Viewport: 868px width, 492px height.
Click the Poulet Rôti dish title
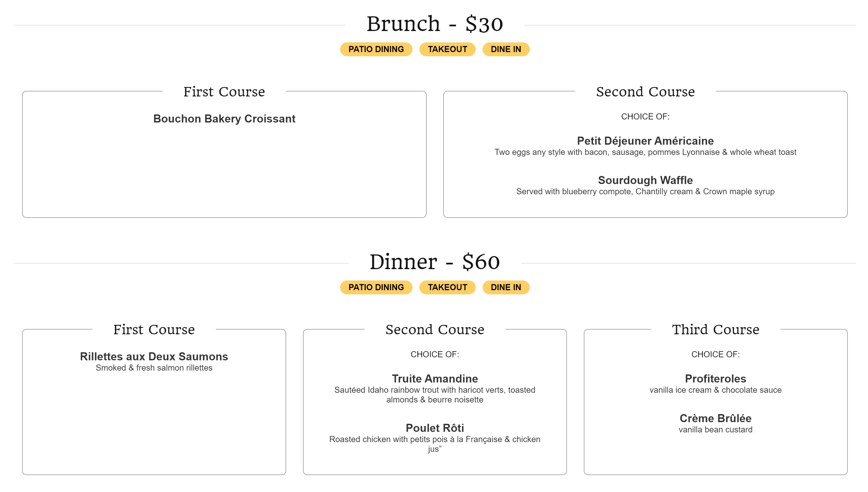[x=434, y=428]
